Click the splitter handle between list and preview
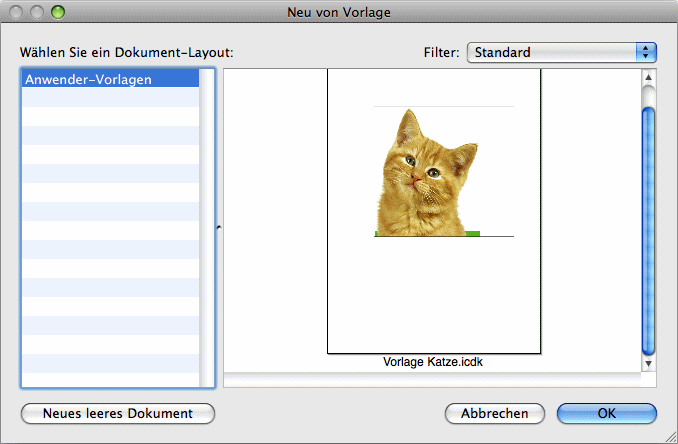Viewport: 678px width, 444px height. (x=219, y=228)
